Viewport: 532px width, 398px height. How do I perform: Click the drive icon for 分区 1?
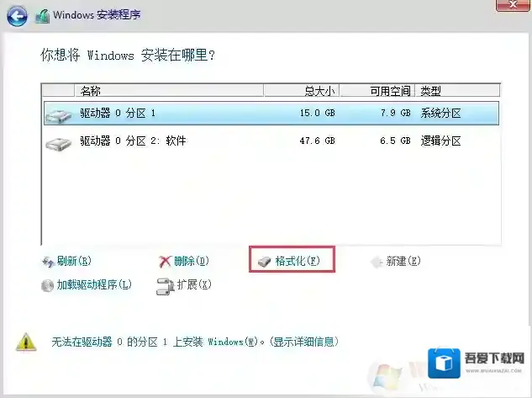(x=60, y=114)
